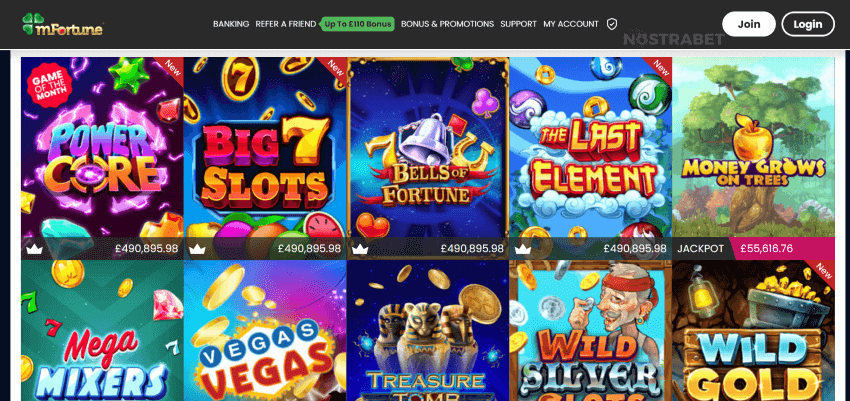Click the Login button
The width and height of the screenshot is (850, 401).
click(x=808, y=24)
